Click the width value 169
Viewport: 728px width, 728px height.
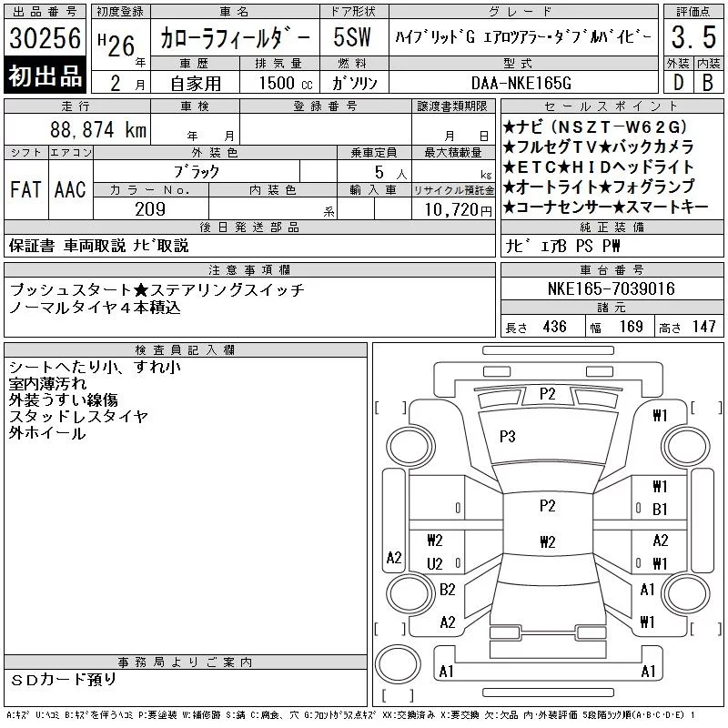click(631, 327)
